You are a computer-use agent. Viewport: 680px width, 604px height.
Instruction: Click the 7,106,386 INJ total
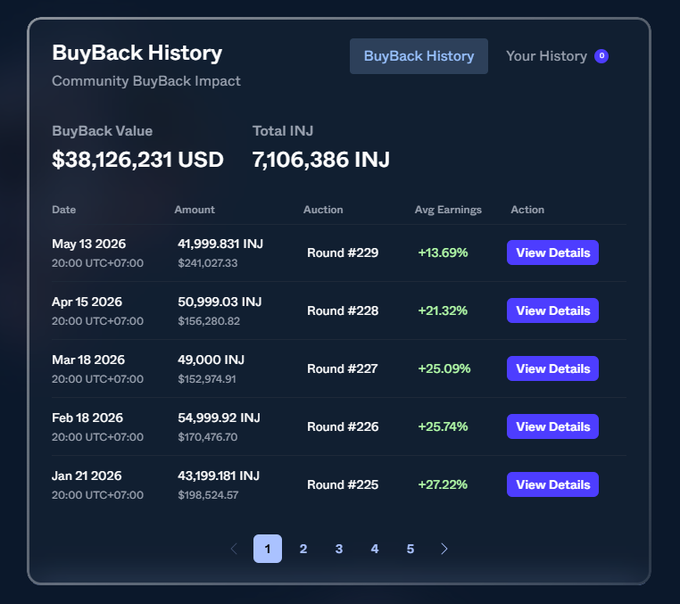pyautogui.click(x=321, y=160)
